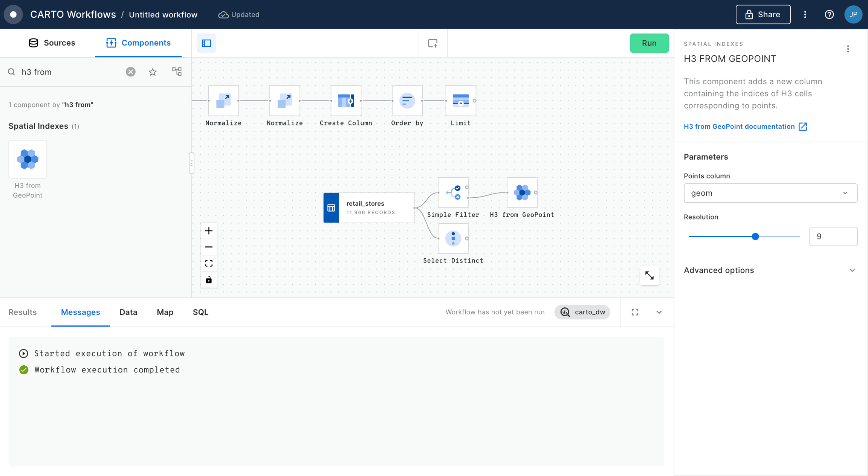Click the Create Column node
Image resolution: width=868 pixels, height=476 pixels.
(345, 101)
